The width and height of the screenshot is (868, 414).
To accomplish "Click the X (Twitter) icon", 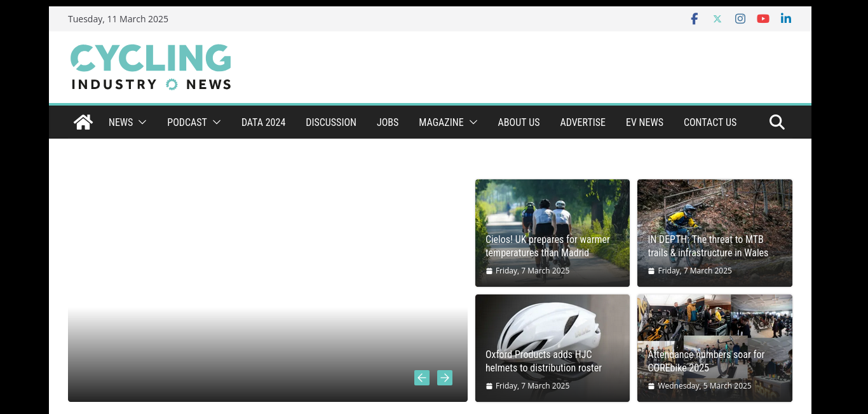I will tap(717, 19).
